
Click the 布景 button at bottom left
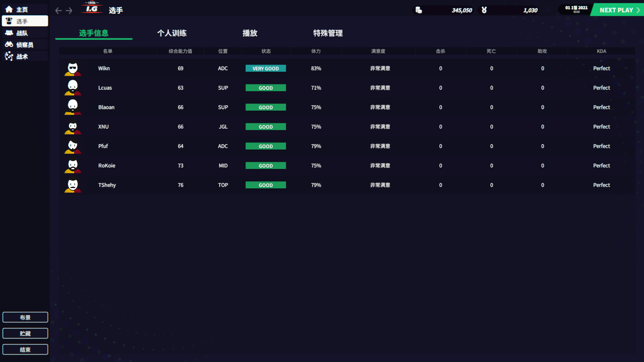pyautogui.click(x=25, y=317)
